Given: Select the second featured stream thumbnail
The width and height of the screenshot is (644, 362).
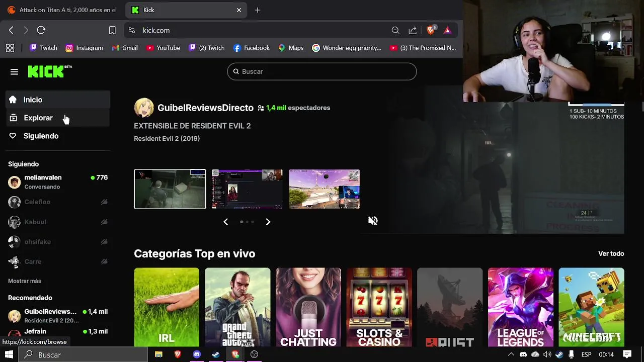Looking at the screenshot, I should [247, 189].
